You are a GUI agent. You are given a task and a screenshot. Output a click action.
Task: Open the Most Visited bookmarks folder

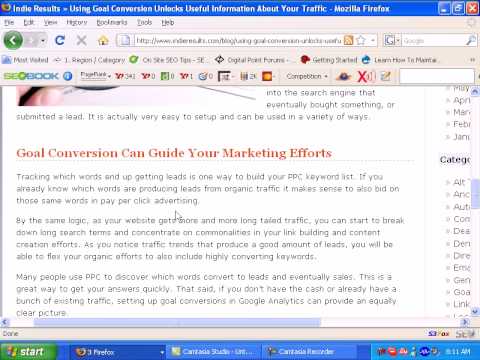(x=25, y=60)
